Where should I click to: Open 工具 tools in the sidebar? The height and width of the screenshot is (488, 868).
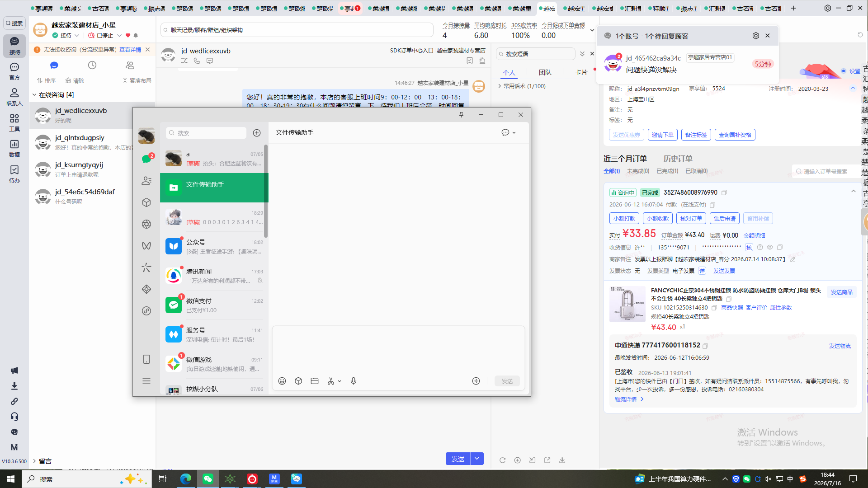click(x=14, y=123)
